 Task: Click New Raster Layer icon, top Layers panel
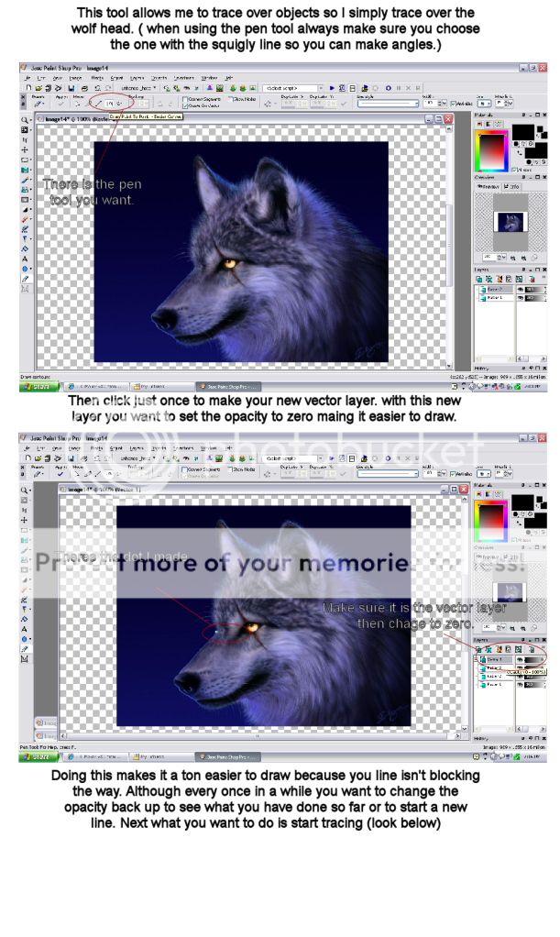coord(479,279)
